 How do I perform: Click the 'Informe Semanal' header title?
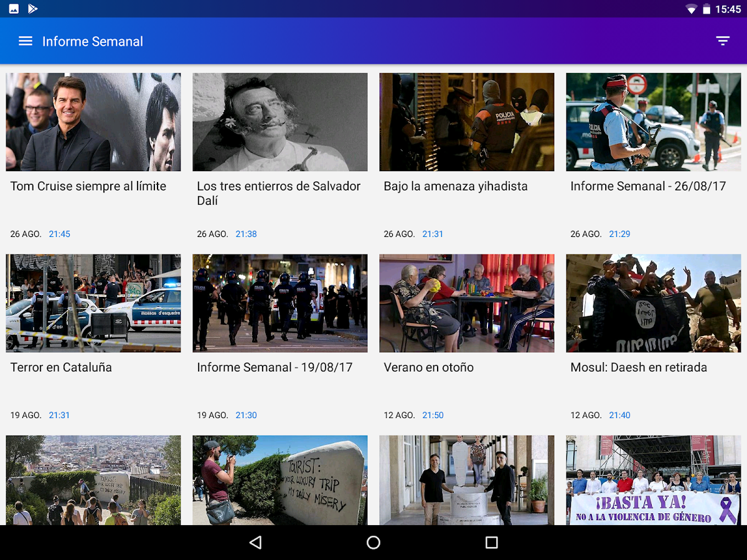93,42
